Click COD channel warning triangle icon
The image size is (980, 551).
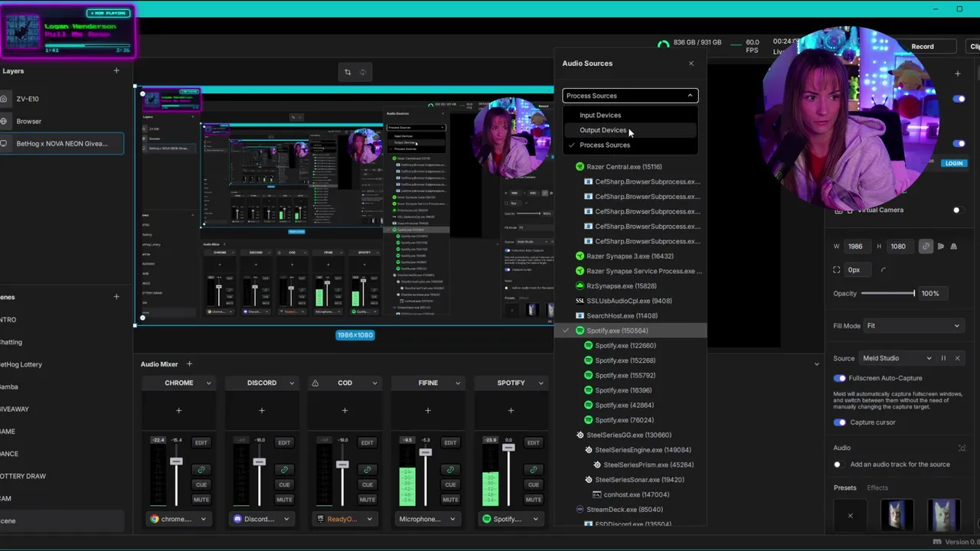315,383
